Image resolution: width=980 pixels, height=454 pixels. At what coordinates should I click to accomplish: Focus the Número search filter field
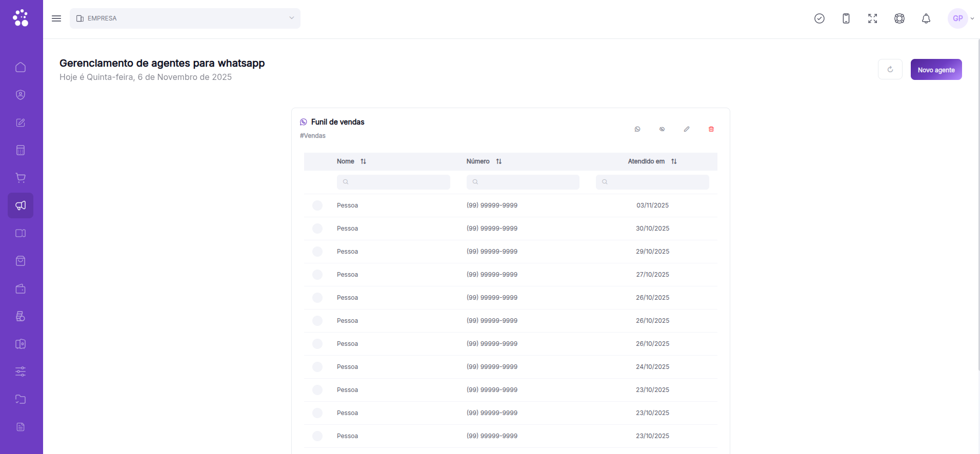pyautogui.click(x=523, y=182)
